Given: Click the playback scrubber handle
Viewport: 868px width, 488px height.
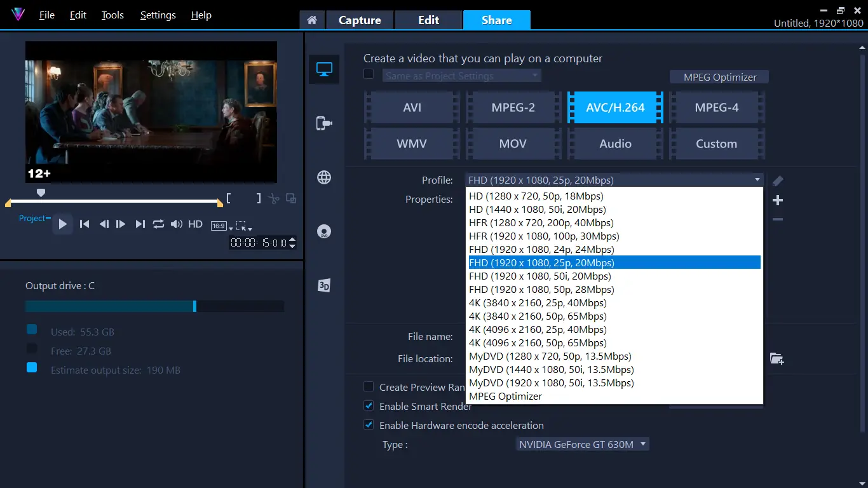Looking at the screenshot, I should 41,192.
